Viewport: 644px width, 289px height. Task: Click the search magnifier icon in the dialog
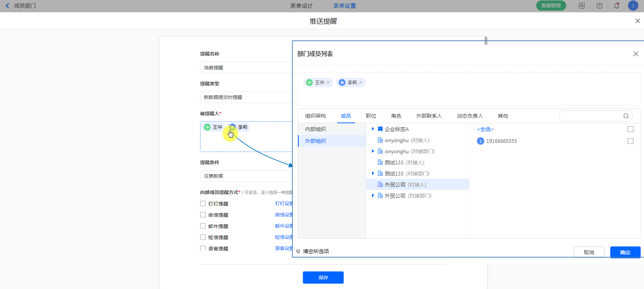tap(626, 116)
